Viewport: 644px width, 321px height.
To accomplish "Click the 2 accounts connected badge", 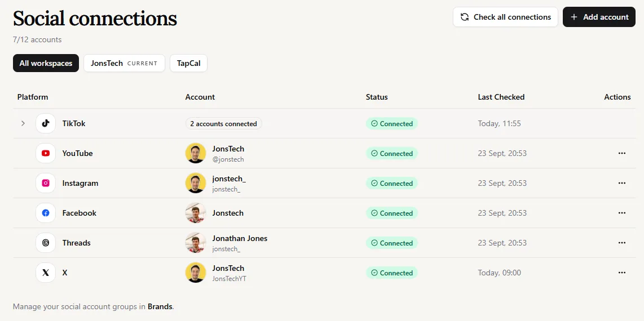I will pos(223,123).
